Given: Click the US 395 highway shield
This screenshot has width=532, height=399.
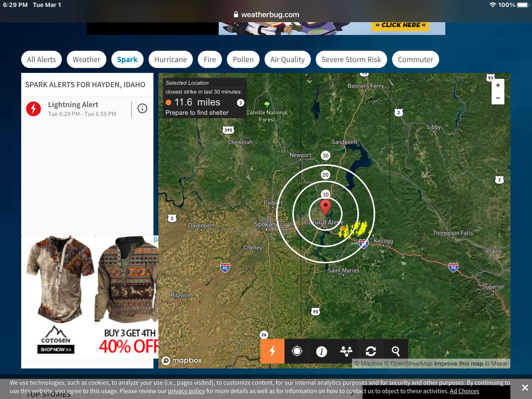Looking at the screenshot, I should 228,130.
